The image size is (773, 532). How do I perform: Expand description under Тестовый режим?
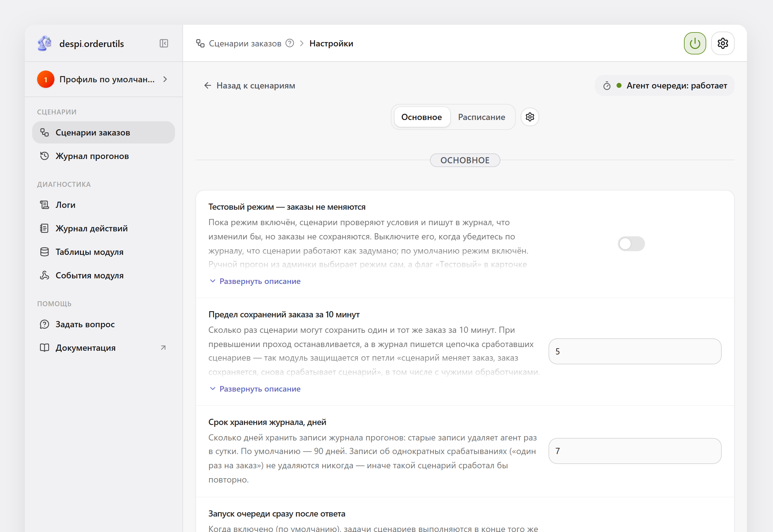(x=255, y=281)
